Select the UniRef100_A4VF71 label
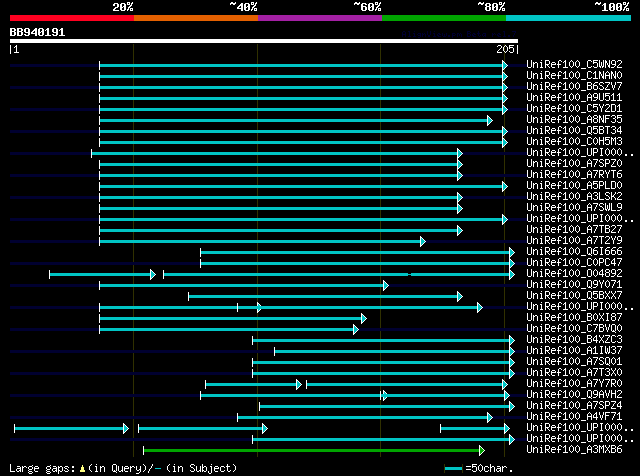Image resolution: width=640 pixels, height=476 pixels. (574, 417)
